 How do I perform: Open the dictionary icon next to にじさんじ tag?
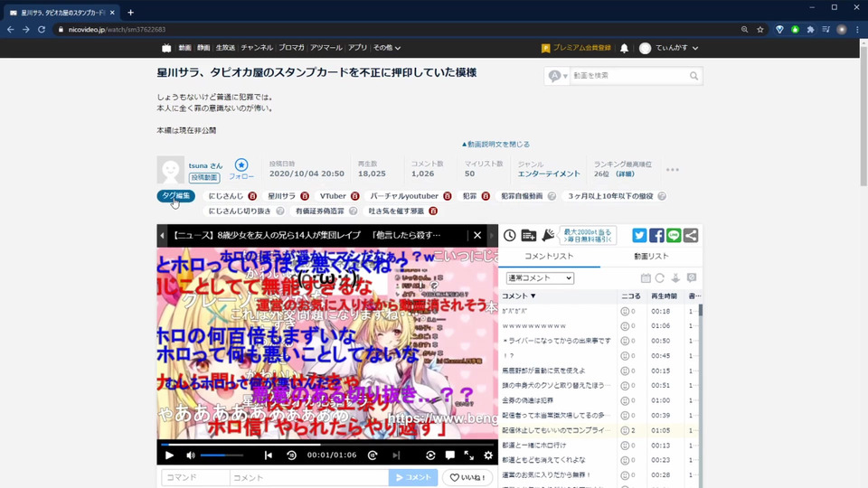[252, 196]
